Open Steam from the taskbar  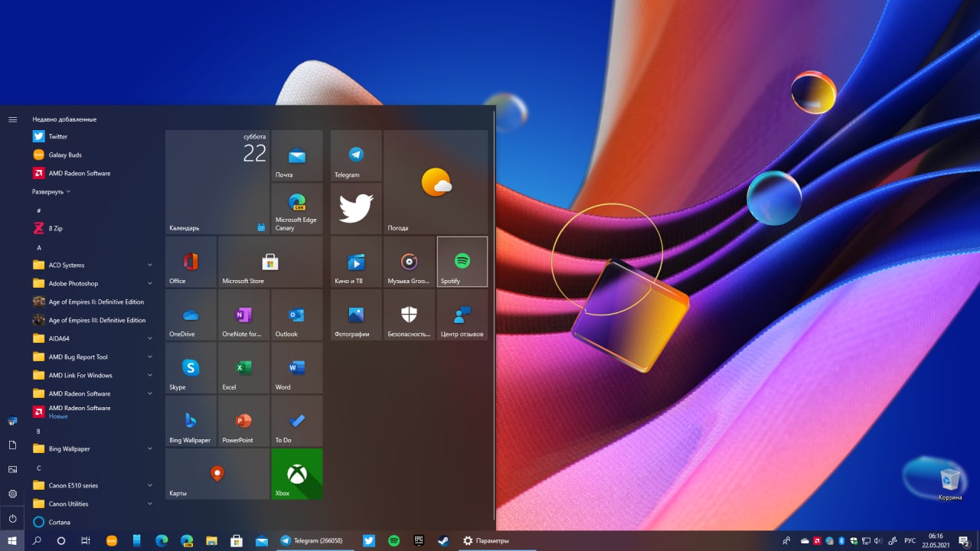443,540
